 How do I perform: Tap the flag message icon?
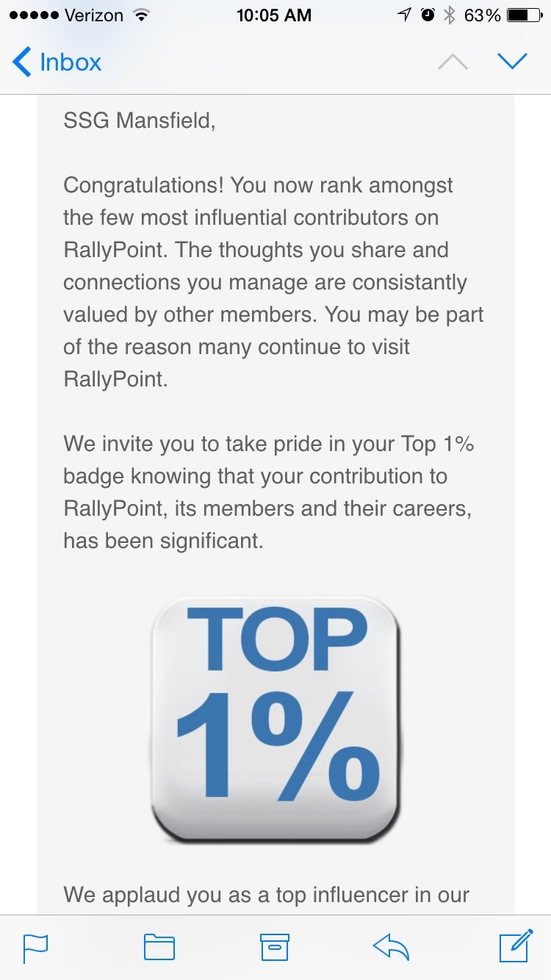(x=35, y=947)
